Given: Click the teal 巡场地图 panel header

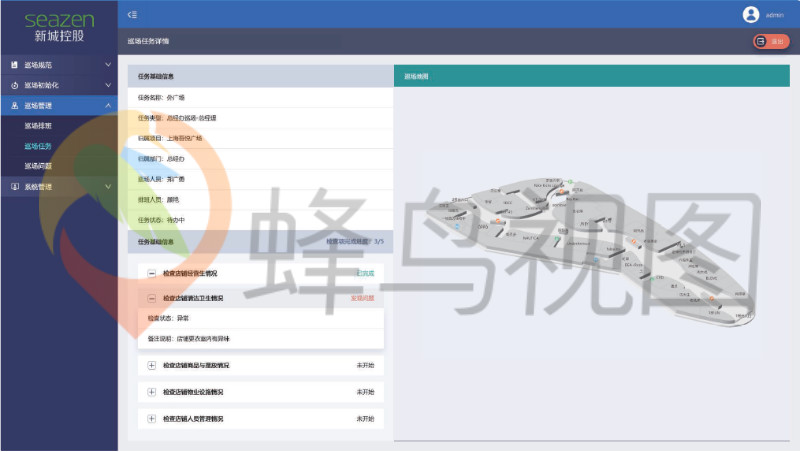Looking at the screenshot, I should point(592,76).
